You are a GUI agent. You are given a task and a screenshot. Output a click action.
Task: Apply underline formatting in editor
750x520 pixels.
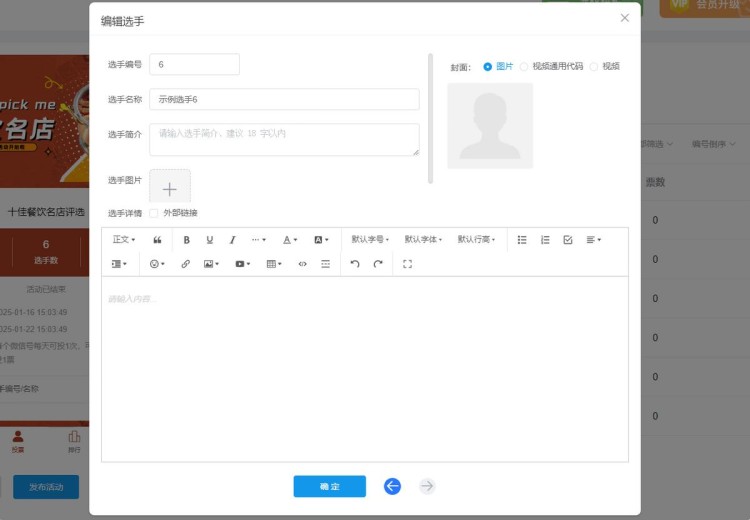click(210, 240)
